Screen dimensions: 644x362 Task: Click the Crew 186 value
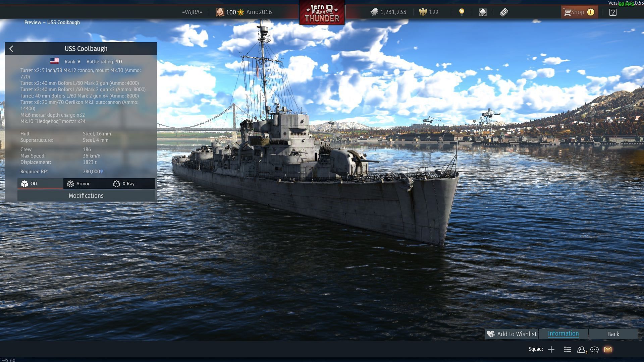87,149
